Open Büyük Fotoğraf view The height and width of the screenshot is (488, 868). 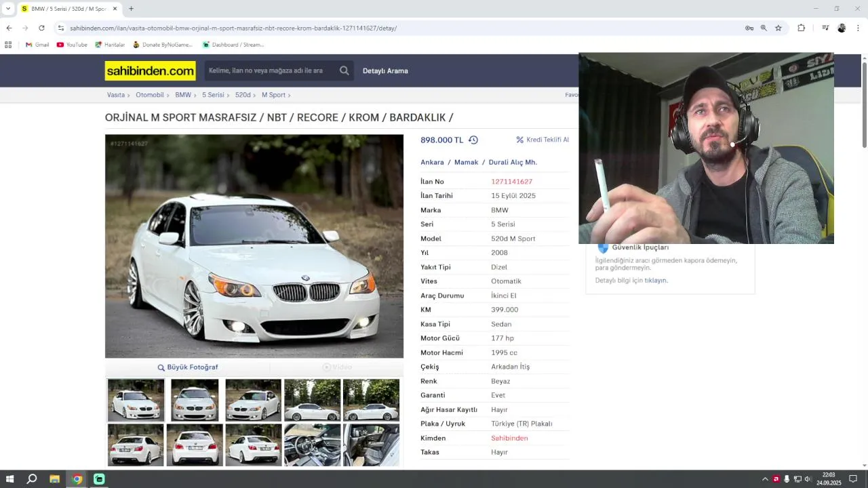pos(188,367)
